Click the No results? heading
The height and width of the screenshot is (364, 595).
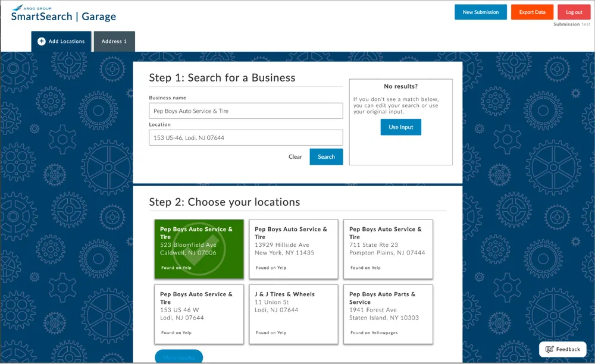tap(400, 86)
